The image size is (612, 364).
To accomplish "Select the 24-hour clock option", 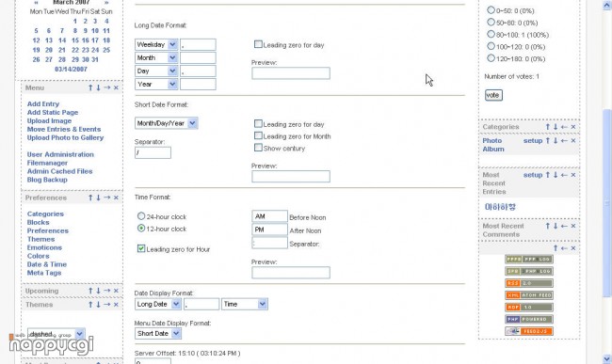I will 141,216.
